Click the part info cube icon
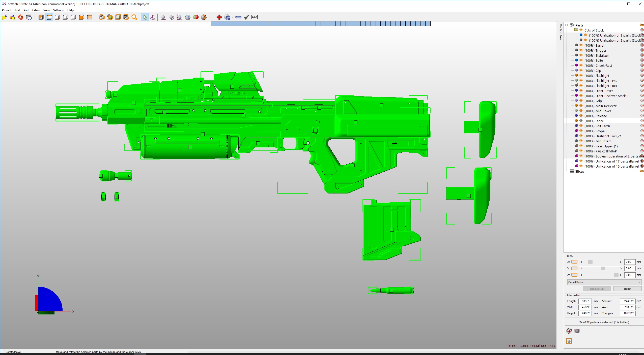 pos(29,17)
